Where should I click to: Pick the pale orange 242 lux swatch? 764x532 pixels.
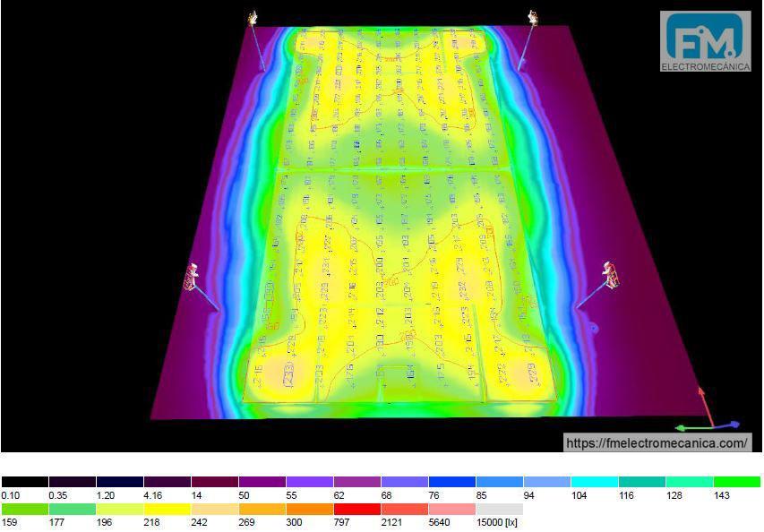(215, 509)
